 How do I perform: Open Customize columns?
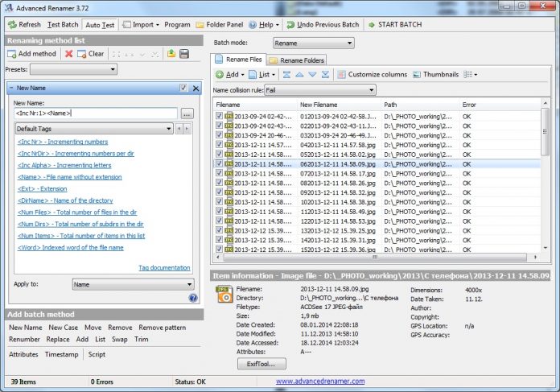[370, 75]
